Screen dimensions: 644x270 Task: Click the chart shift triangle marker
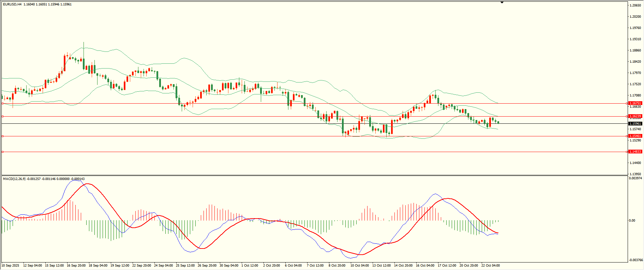pyautogui.click(x=502, y=2)
